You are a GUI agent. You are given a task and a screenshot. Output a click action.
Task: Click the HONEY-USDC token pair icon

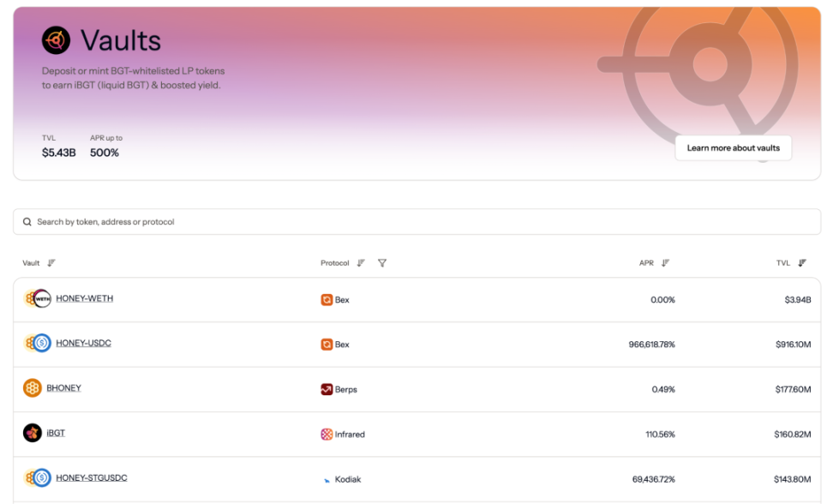point(37,343)
